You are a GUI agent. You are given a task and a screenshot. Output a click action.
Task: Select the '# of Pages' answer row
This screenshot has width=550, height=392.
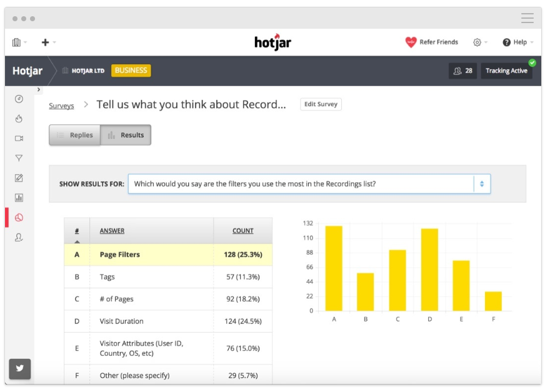[168, 299]
